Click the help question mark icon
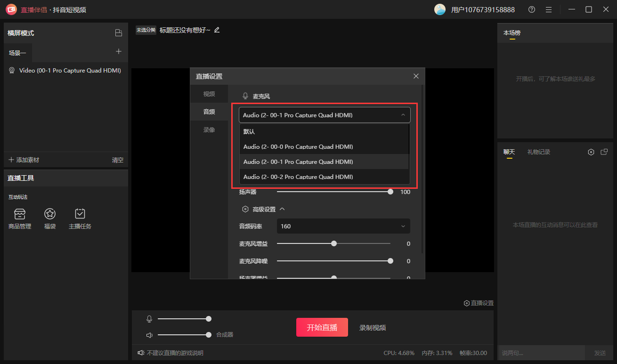617x364 pixels. tap(532, 9)
